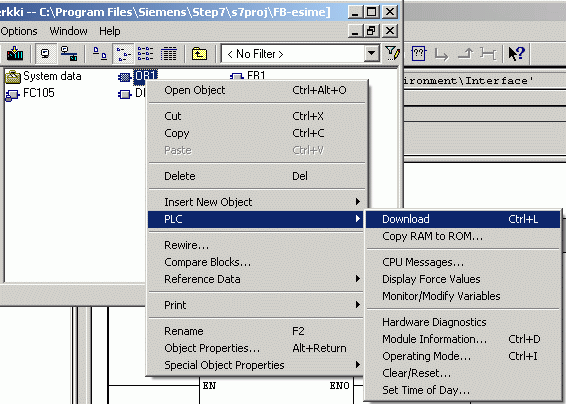The height and width of the screenshot is (404, 566).
Task: Select the Details view icon
Action: [x=168, y=54]
